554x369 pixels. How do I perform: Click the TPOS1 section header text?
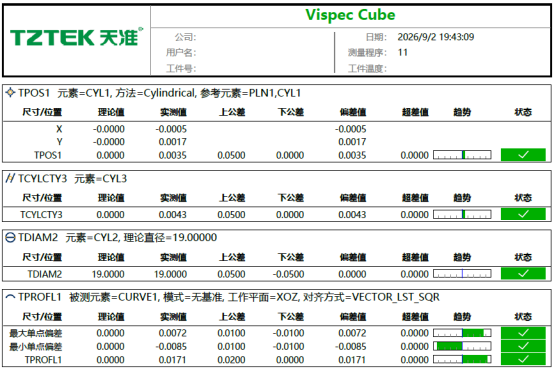click(159, 93)
